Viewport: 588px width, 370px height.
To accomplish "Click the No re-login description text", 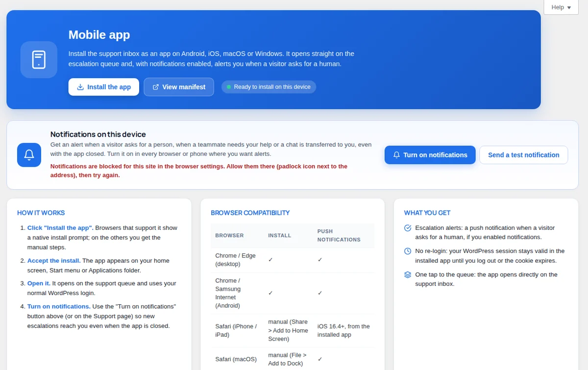I will pyautogui.click(x=490, y=256).
